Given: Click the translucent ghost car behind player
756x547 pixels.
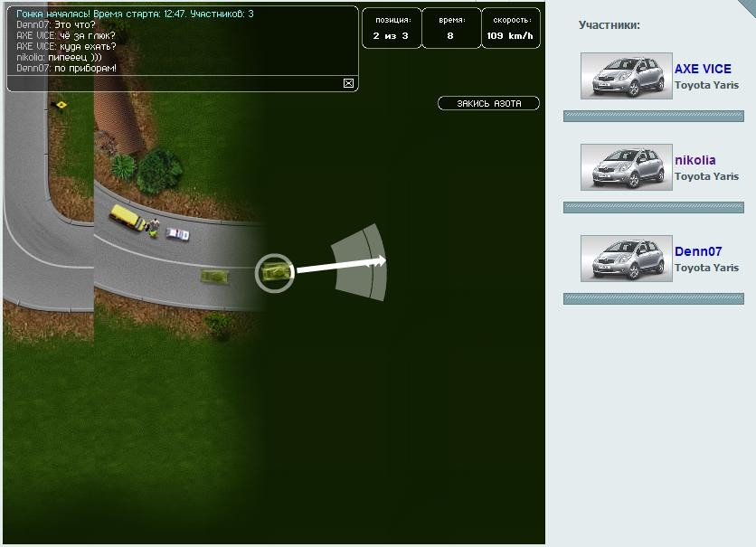Looking at the screenshot, I should click(215, 274).
